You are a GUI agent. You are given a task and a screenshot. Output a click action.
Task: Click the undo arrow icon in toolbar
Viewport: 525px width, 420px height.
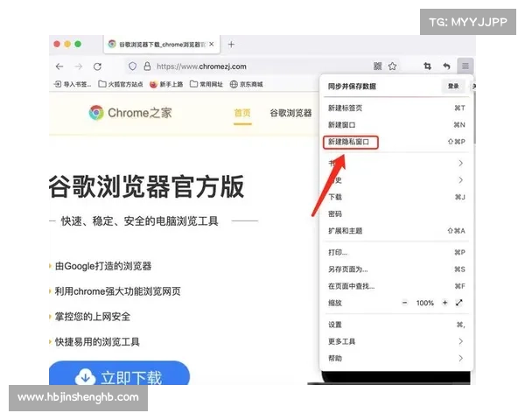[446, 66]
